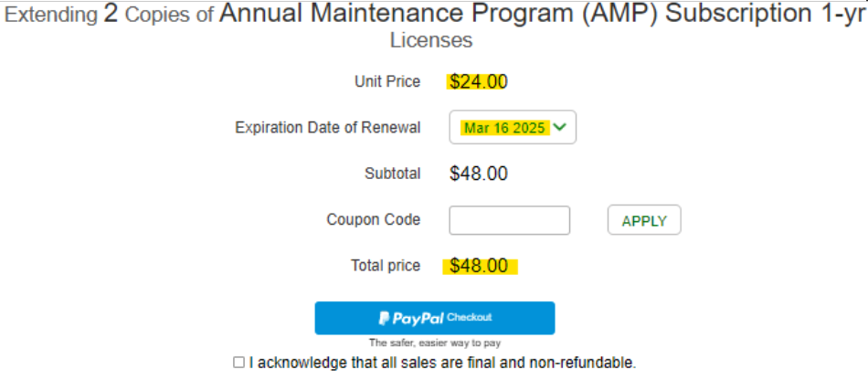Click the safer, easier way to pay tagline
The image size is (868, 380).
tap(435, 343)
